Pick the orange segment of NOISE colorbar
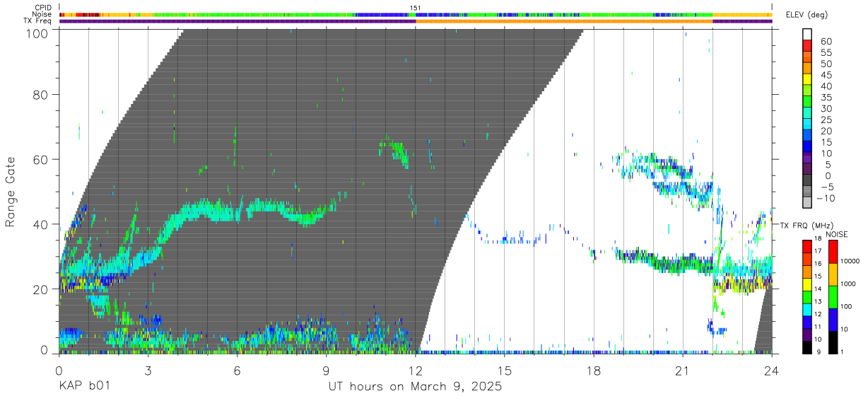The image size is (868, 401). [833, 274]
